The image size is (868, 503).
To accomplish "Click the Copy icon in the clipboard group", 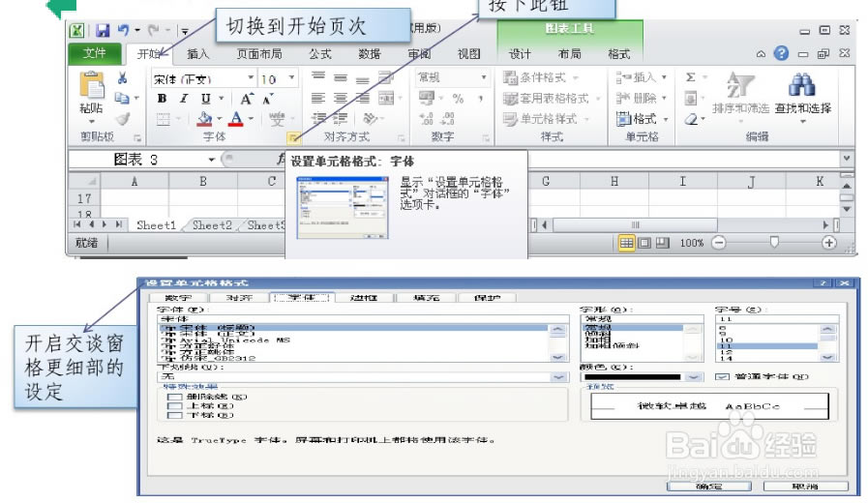I will pos(122,98).
